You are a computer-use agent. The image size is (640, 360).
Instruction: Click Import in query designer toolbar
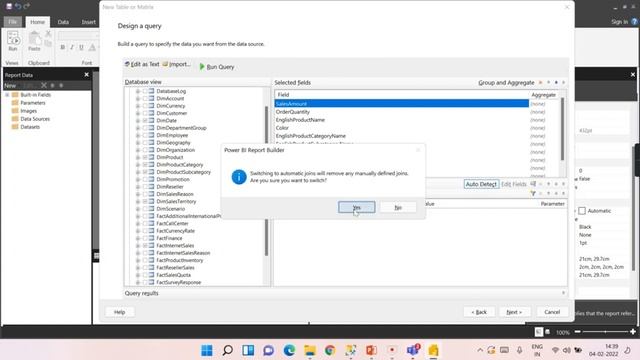[176, 64]
